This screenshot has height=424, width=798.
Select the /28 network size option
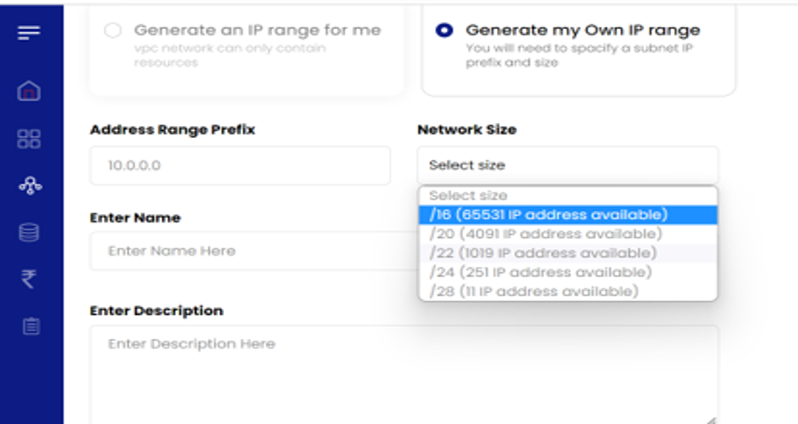567,291
